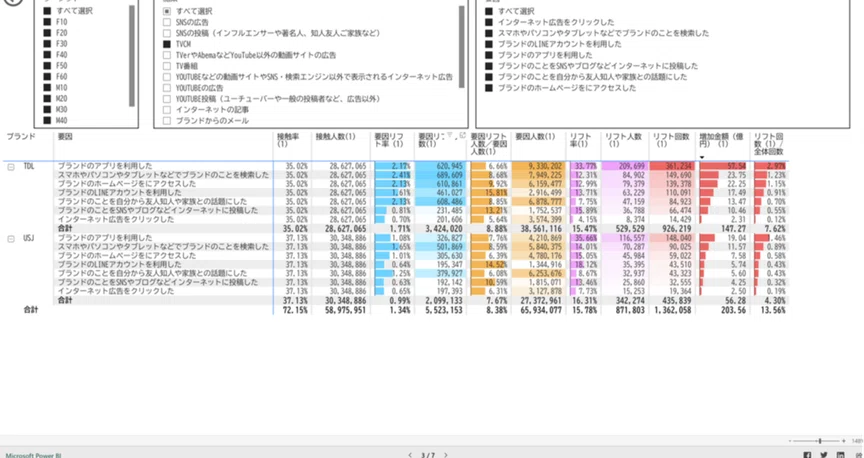
Task: Click the zoom in plus icon
Action: coord(844,441)
